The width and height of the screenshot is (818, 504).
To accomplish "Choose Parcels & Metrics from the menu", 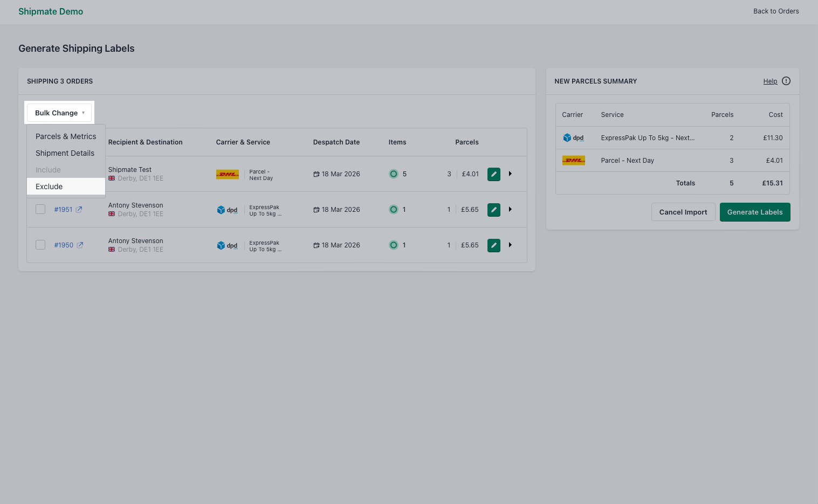I will pyautogui.click(x=66, y=136).
